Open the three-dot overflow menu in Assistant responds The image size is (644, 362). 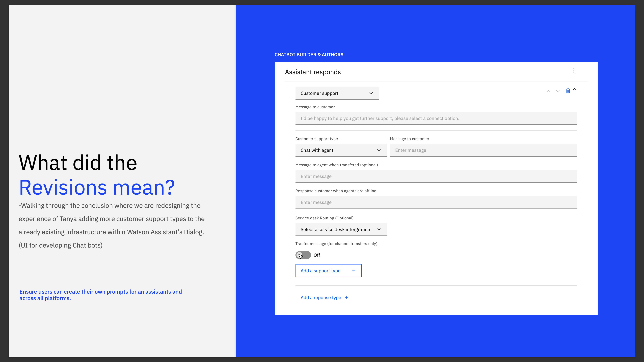[574, 71]
